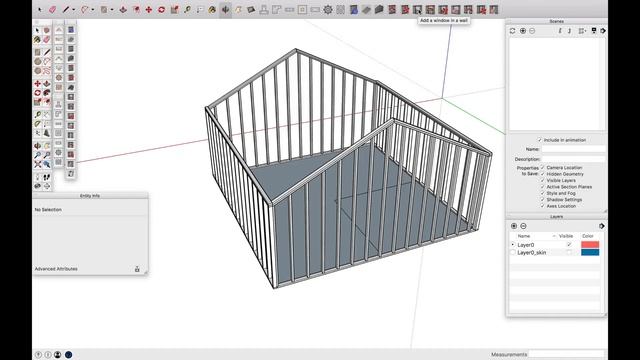Viewport: 640px width, 360px height.
Task: Toggle Include in animation checkbox
Action: [x=540, y=140]
